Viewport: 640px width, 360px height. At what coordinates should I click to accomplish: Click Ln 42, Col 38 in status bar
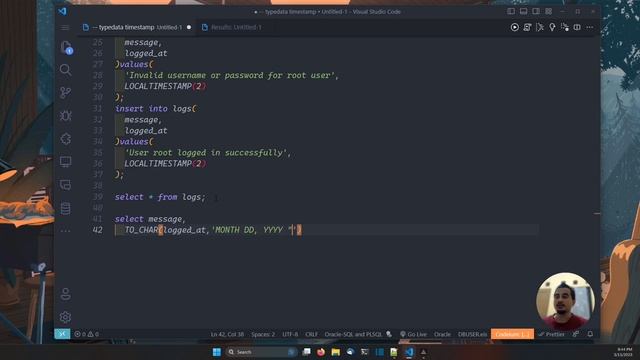(227, 334)
